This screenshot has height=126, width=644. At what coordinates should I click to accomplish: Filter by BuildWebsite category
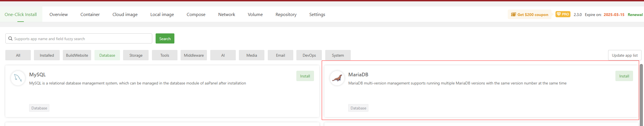click(77, 55)
